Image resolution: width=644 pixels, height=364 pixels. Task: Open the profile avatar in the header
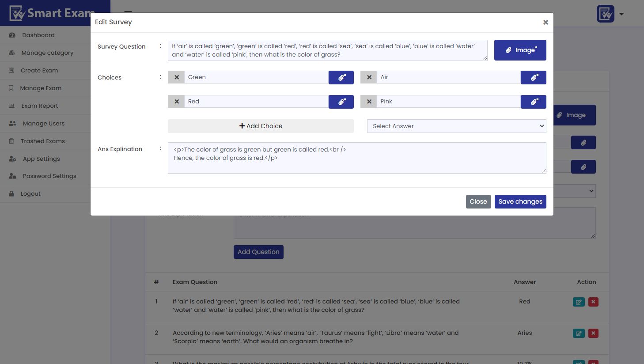[x=605, y=14]
